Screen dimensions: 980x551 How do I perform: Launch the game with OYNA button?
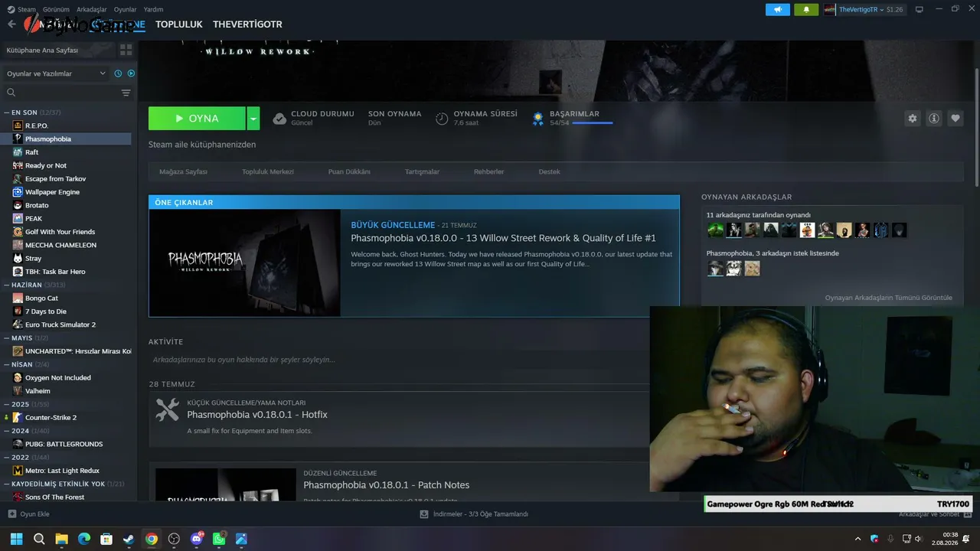(x=197, y=119)
